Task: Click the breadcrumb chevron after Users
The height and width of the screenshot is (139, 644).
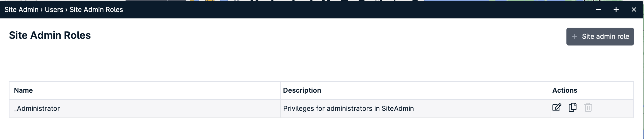Action: pos(66,10)
